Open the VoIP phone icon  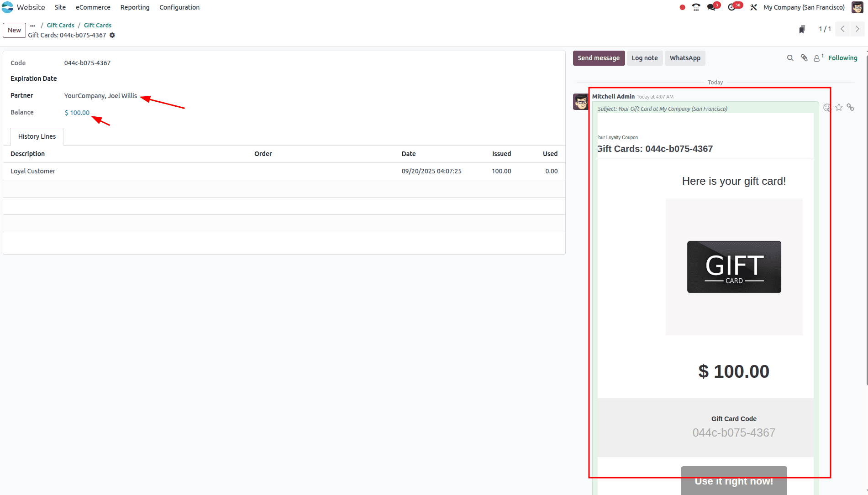[696, 7]
